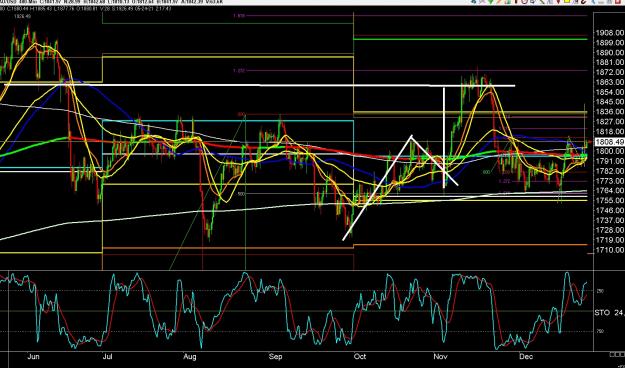The image size is (625, 368).
Task: Click the 1863.00 price axis label
Action: click(x=610, y=82)
